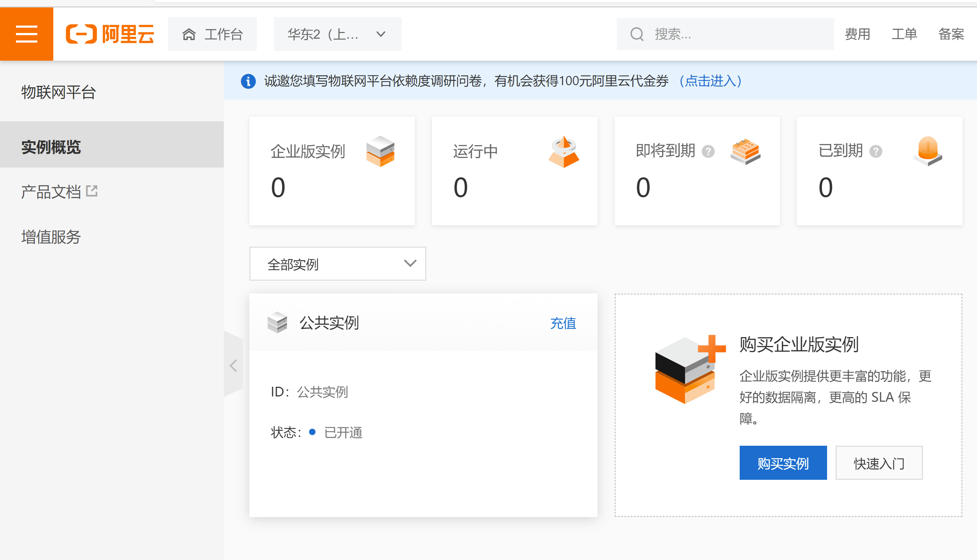Open the 费用 top menu
Image resolution: width=977 pixels, height=560 pixels.
(x=857, y=34)
